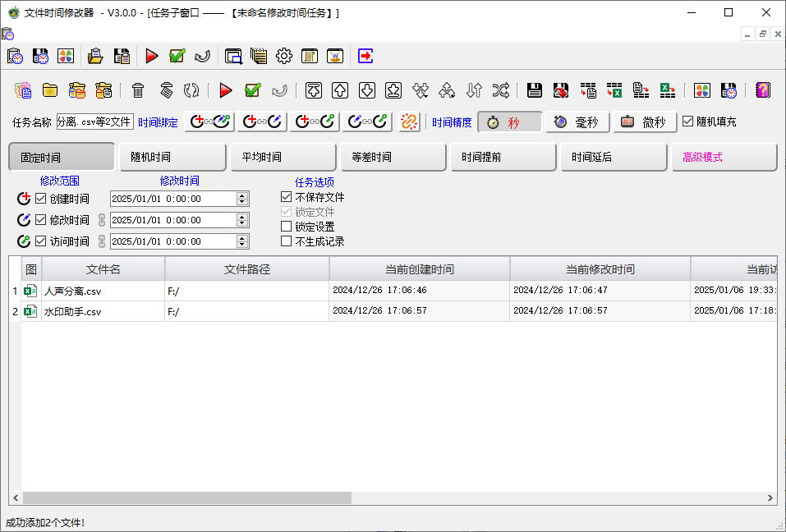
Task: Select 毫秒 time precision
Action: click(x=577, y=121)
